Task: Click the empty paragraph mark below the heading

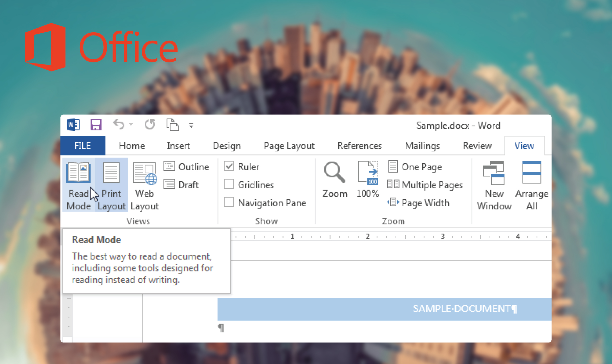Action: click(221, 328)
